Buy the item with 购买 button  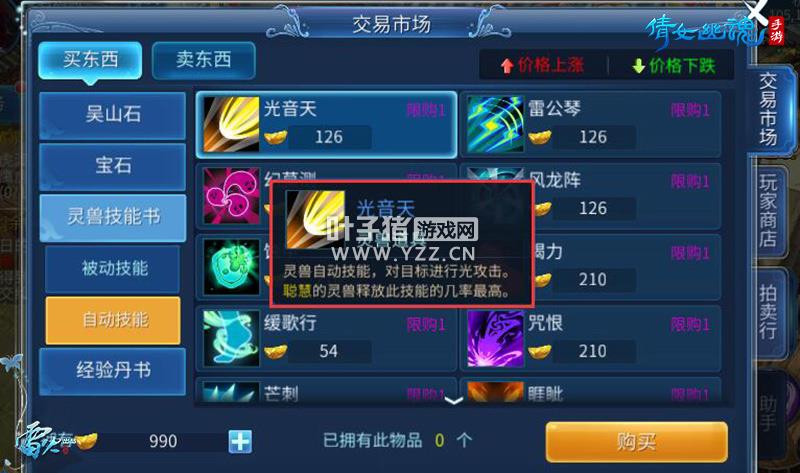point(637,442)
